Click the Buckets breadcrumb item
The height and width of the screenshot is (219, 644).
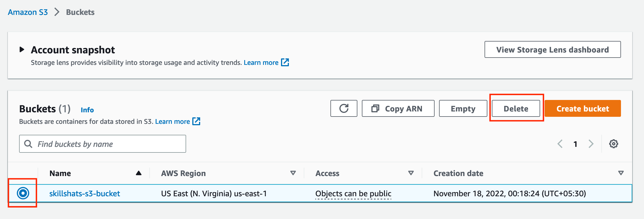(80, 12)
